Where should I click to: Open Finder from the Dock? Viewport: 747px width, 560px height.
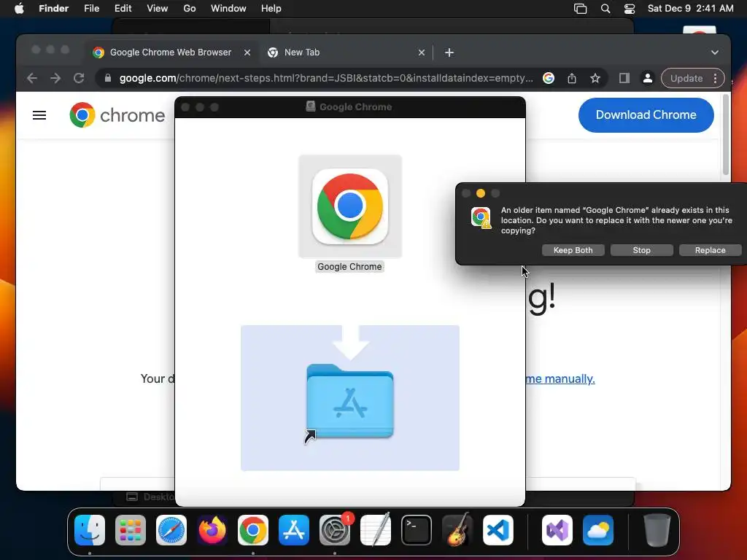[90, 530]
